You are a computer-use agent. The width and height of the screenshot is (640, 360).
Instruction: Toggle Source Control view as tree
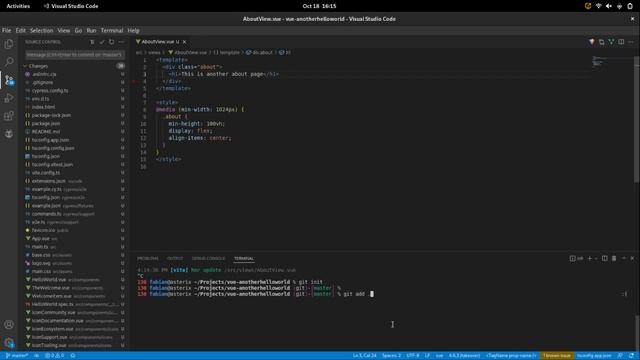click(92, 42)
